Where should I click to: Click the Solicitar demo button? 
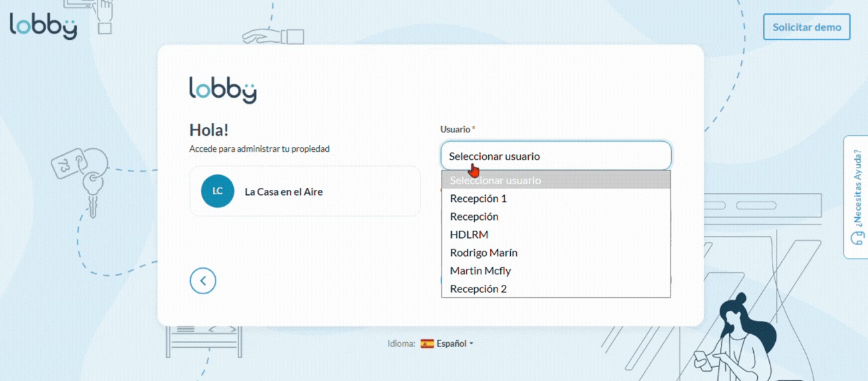tap(807, 27)
